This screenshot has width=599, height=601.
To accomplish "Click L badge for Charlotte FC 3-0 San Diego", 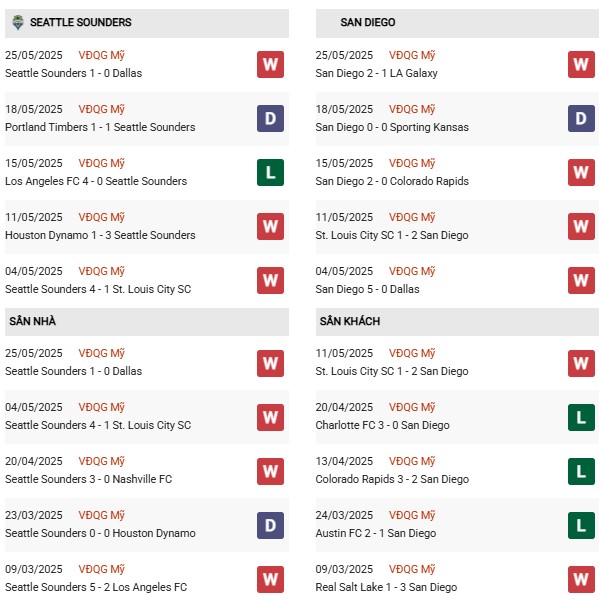I will (x=581, y=417).
